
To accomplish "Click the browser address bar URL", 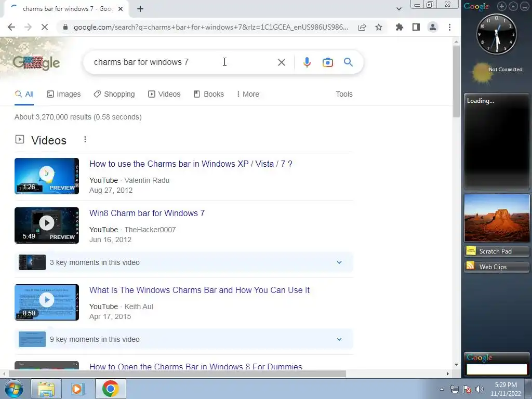I will [211, 27].
